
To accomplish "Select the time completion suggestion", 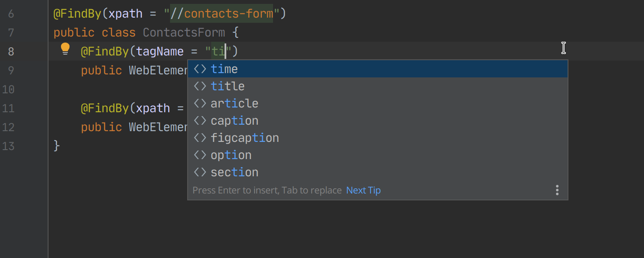I will [x=378, y=69].
